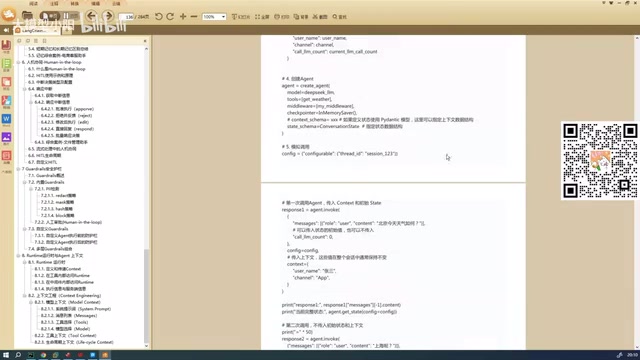This screenshot has width=640, height=360.
Task: Select outline item 6.4.2.2 (reject)
Action: pos(67,116)
